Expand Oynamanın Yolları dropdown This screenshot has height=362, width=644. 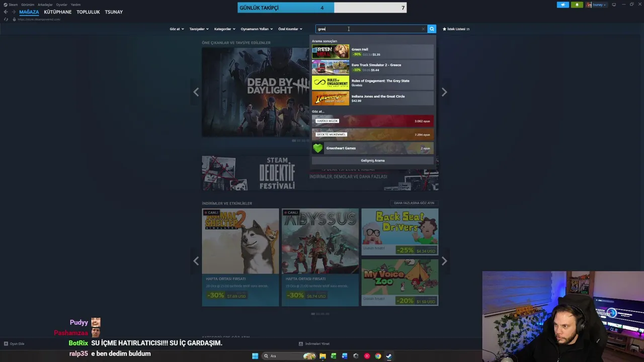tap(257, 29)
